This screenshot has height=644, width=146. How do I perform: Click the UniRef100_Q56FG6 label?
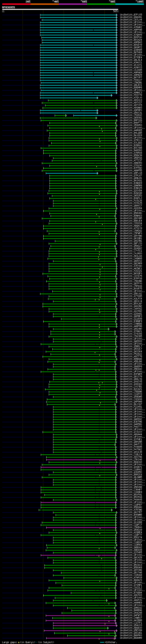pos(131,158)
